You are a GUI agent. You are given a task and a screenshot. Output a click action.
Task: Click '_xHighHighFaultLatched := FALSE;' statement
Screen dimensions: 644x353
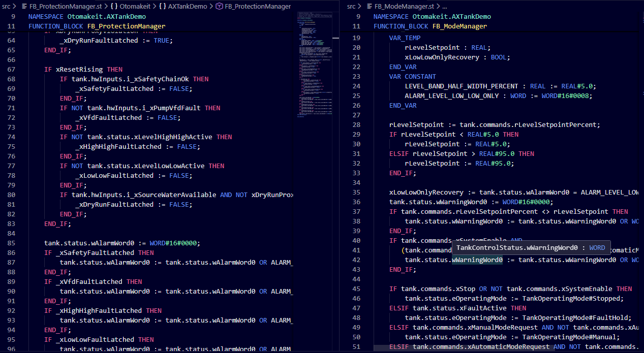138,146
